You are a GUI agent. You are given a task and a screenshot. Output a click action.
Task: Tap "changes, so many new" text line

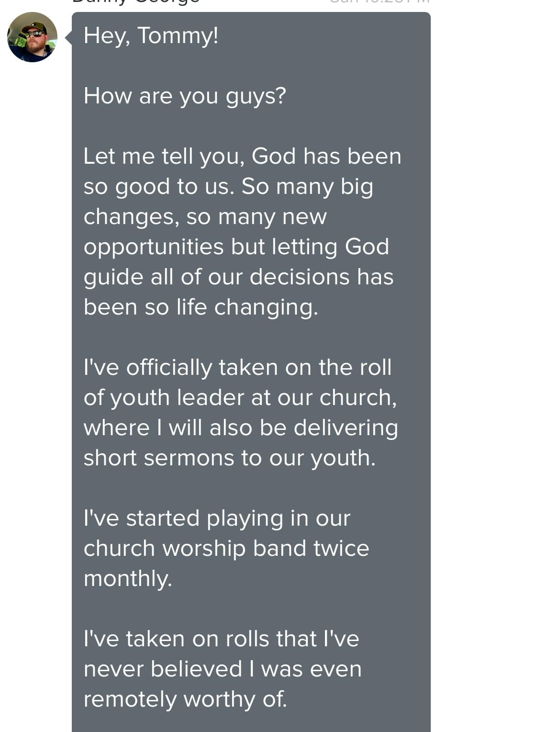pos(205,217)
